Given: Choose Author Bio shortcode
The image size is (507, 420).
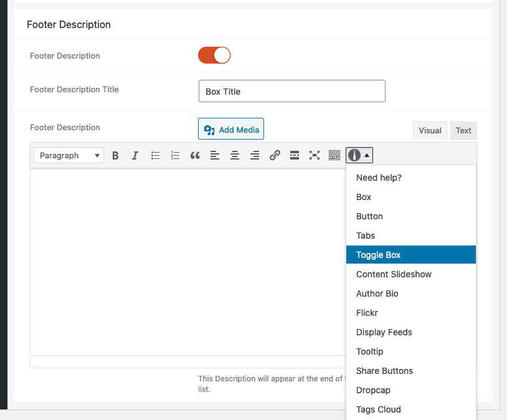Looking at the screenshot, I should [x=411, y=294].
